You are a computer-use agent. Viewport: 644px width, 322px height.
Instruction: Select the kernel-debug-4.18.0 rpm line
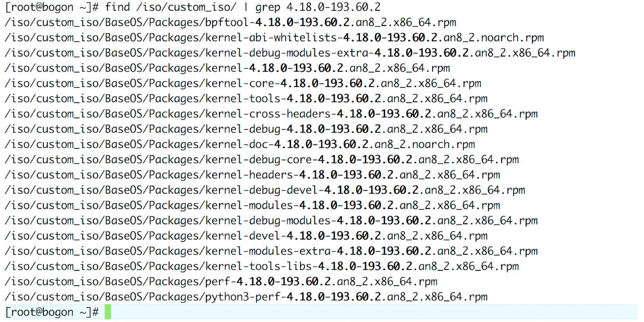click(x=246, y=129)
